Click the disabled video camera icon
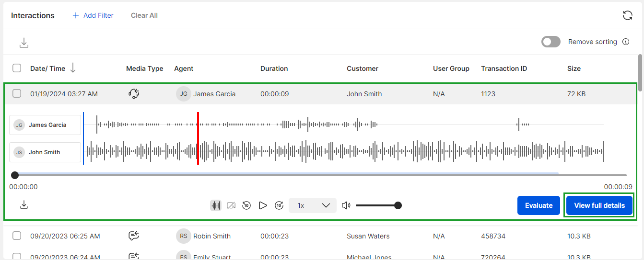Viewport: 644px width, 260px height. 231,205
